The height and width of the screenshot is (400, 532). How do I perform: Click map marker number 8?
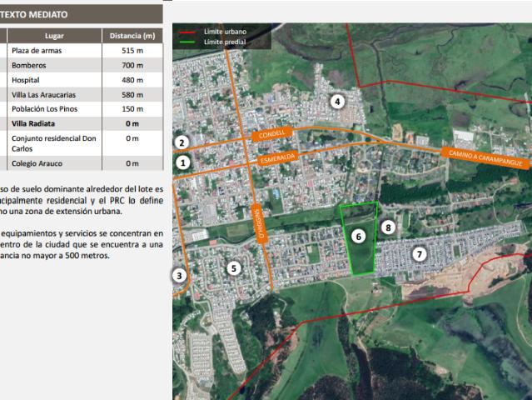pos(388,227)
